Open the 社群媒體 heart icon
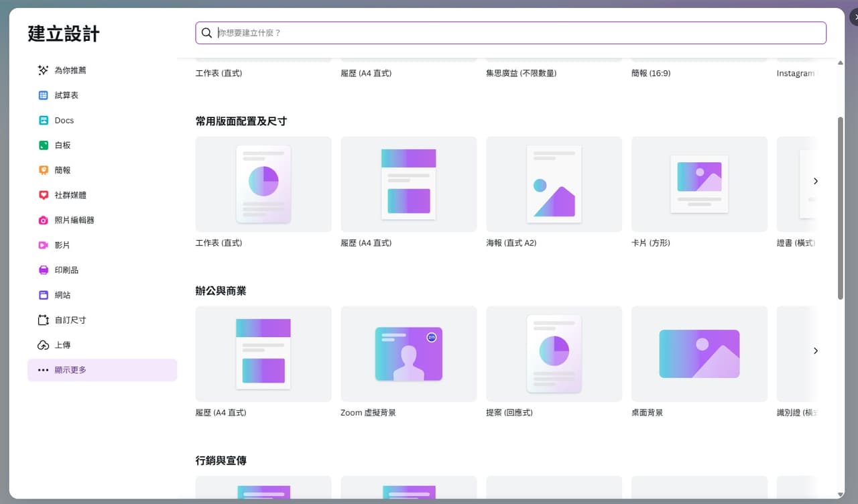Viewport: 858px width, 504px height. click(x=43, y=195)
